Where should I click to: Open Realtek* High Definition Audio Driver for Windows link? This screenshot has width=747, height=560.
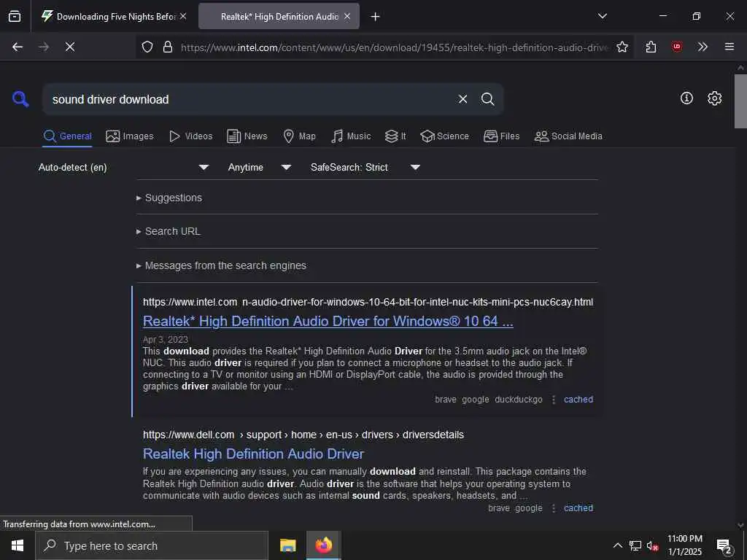click(328, 322)
